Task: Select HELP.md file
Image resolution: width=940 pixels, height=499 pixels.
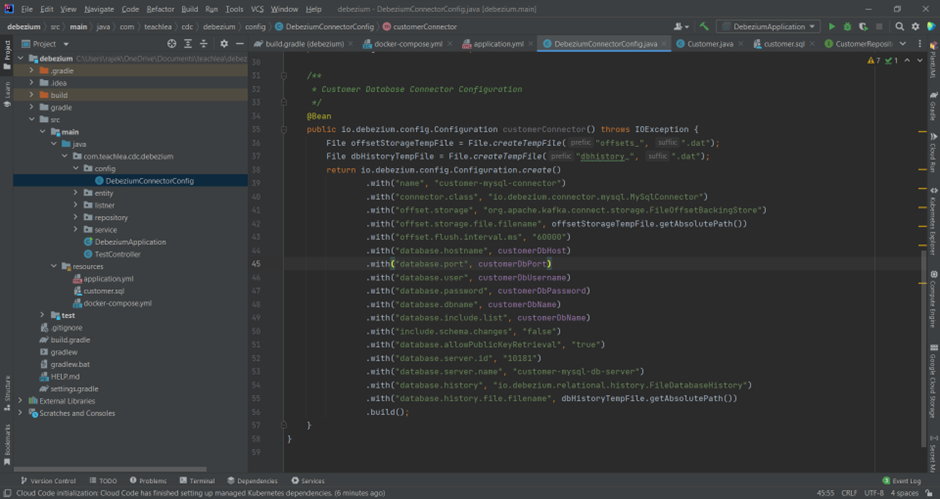Action: click(x=65, y=377)
